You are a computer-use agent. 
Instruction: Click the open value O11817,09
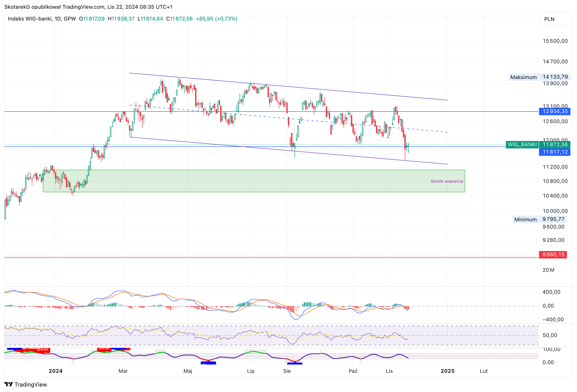point(92,19)
